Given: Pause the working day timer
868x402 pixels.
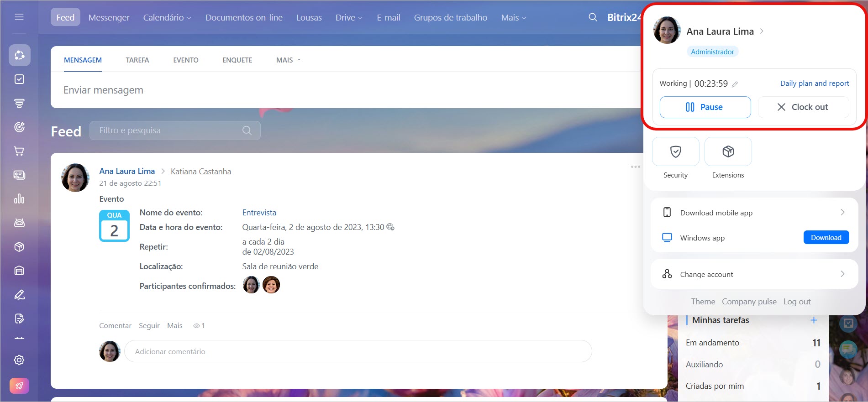Looking at the screenshot, I should click(x=705, y=107).
